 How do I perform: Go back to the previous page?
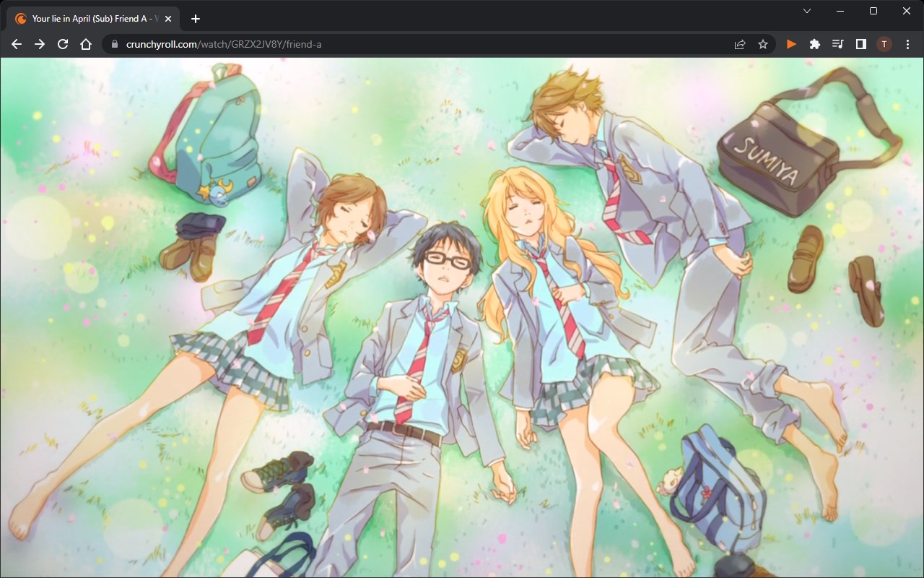[x=17, y=44]
